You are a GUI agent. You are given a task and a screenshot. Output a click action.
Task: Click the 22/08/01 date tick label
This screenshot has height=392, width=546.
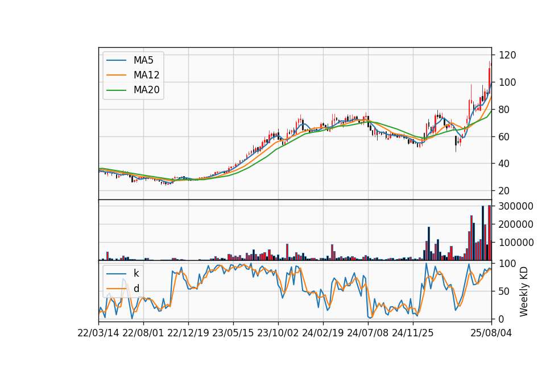tap(143, 333)
